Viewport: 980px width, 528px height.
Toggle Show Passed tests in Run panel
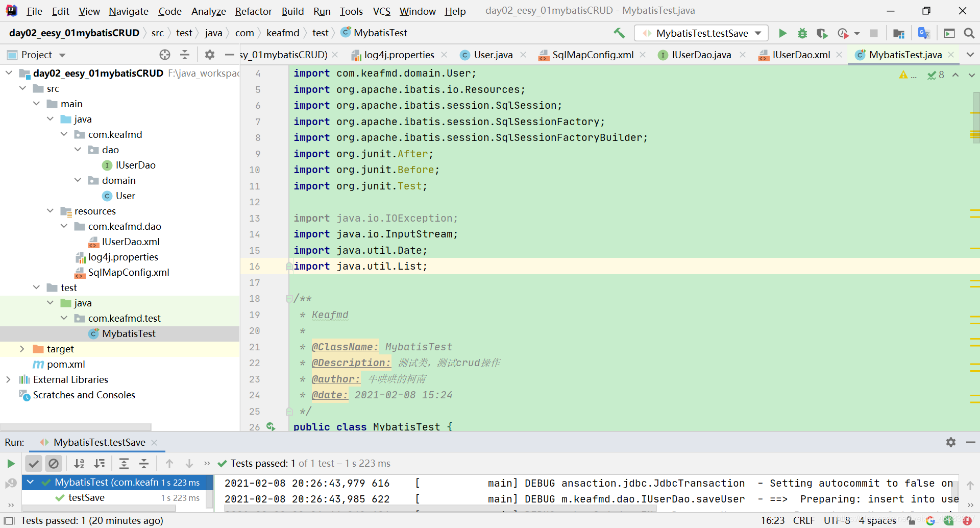[33, 464]
